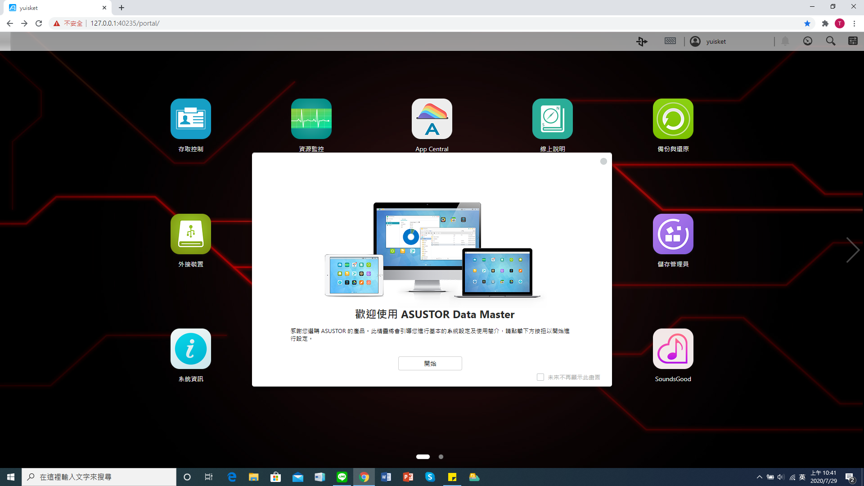Open the keyboard icon in ADM toolbar

click(x=670, y=41)
